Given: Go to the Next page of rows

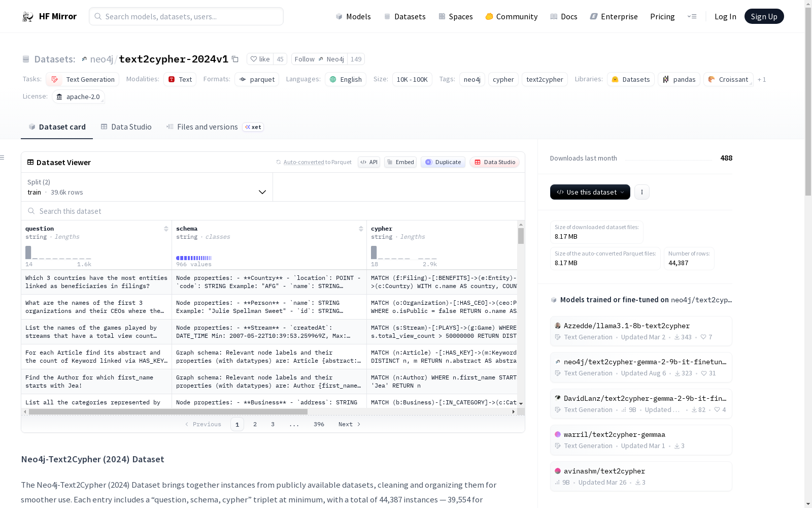Looking at the screenshot, I should coord(350,424).
